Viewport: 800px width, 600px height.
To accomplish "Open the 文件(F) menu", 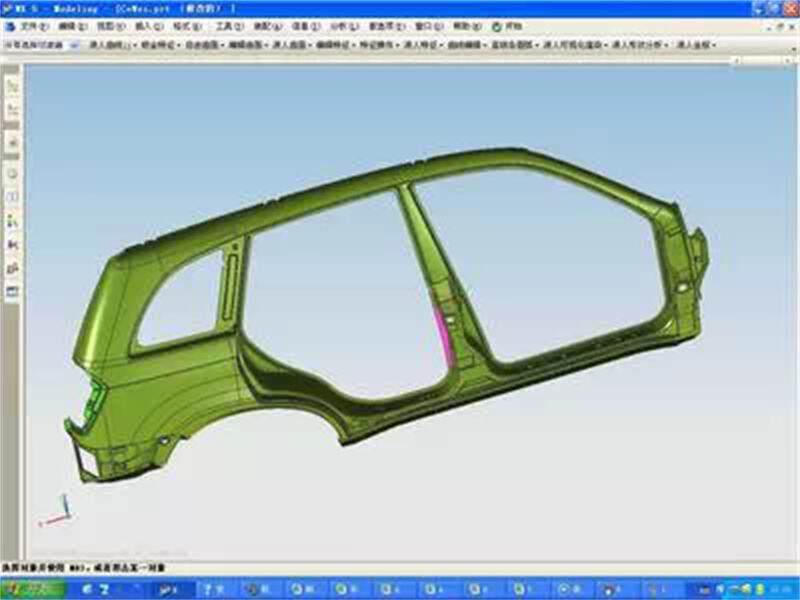I will pyautogui.click(x=33, y=27).
